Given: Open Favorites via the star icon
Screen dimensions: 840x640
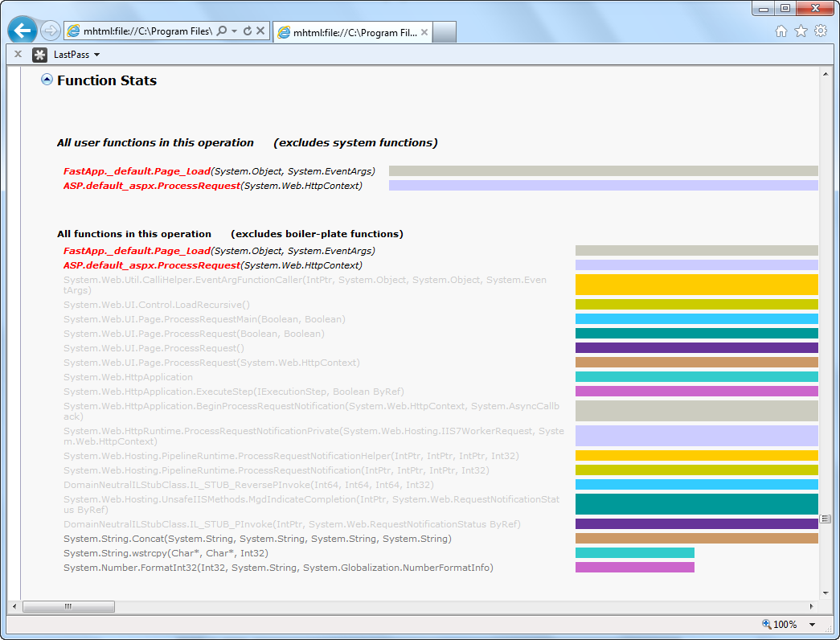Looking at the screenshot, I should pyautogui.click(x=800, y=29).
